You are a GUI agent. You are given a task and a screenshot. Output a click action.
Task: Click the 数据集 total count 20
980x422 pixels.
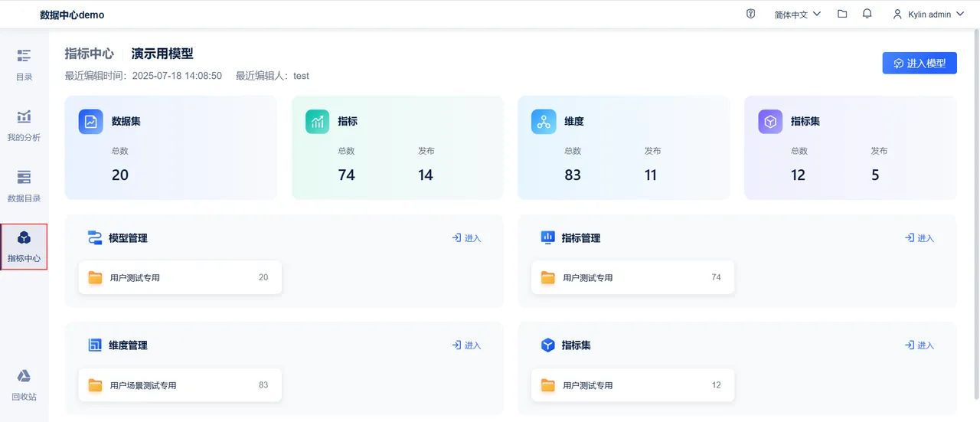pos(120,175)
